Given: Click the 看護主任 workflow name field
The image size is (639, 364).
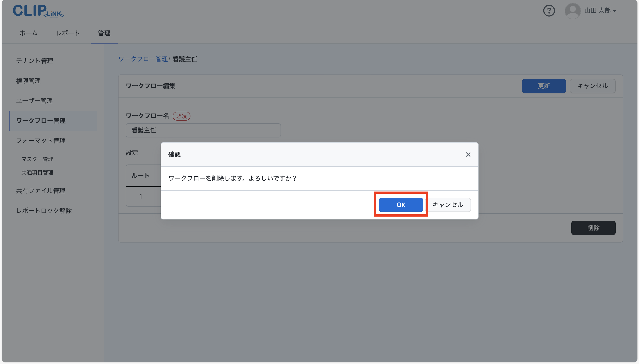Looking at the screenshot, I should [203, 130].
